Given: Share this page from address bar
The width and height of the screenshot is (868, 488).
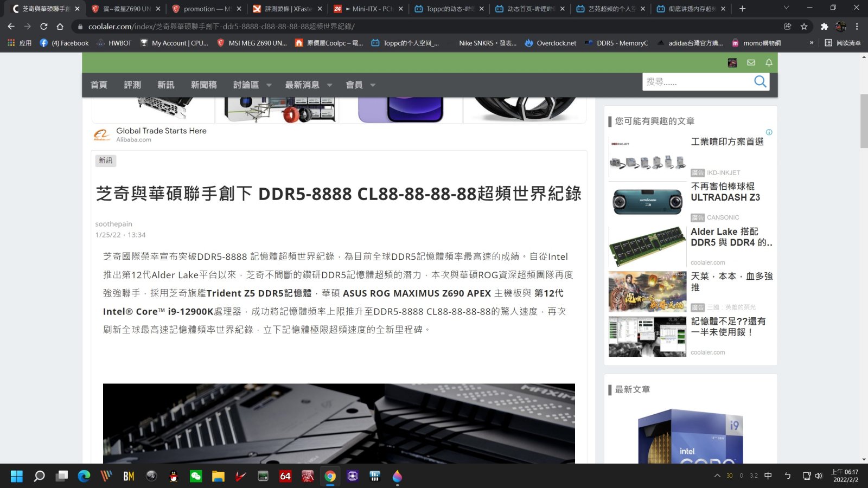Looking at the screenshot, I should (788, 26).
